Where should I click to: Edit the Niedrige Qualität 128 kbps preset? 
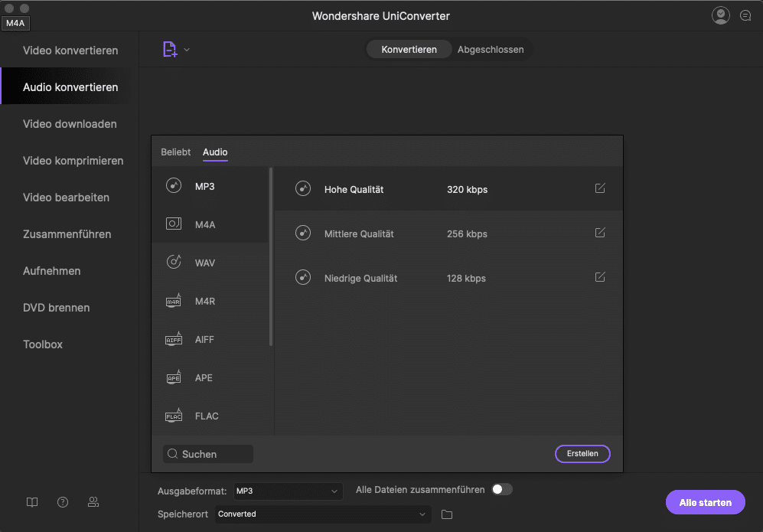coord(600,277)
